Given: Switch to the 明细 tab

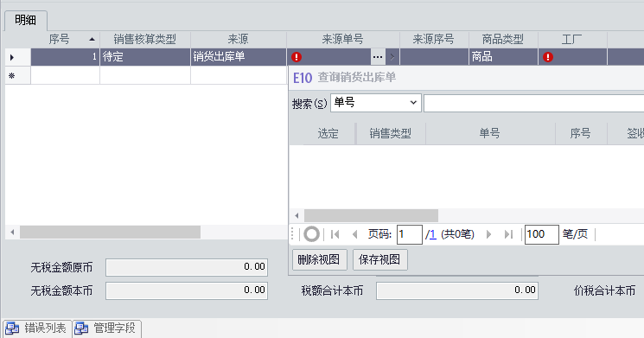Looking at the screenshot, I should click(26, 20).
